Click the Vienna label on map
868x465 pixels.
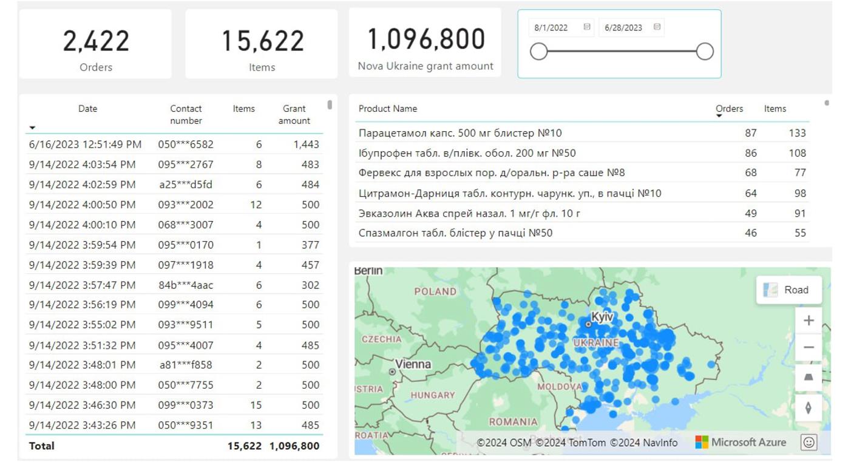coord(415,364)
